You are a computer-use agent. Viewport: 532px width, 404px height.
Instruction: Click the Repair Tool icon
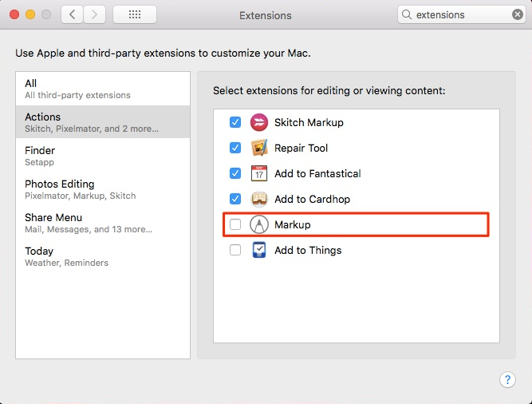259,148
